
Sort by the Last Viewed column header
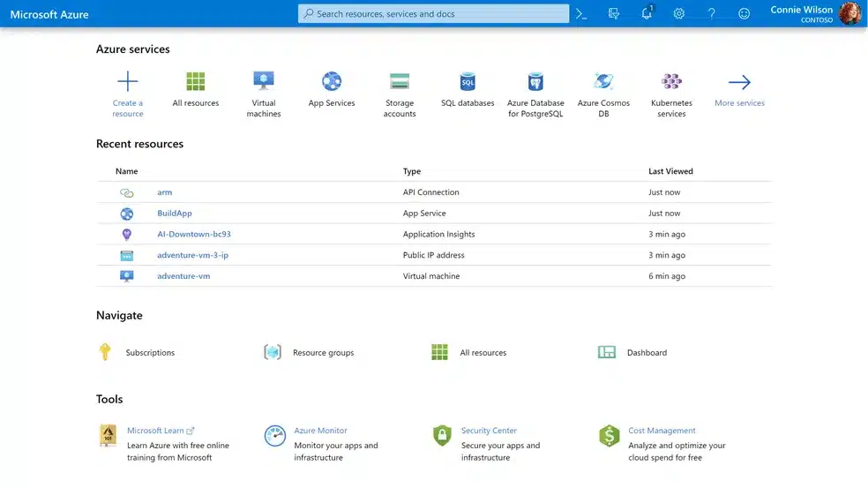coord(670,171)
